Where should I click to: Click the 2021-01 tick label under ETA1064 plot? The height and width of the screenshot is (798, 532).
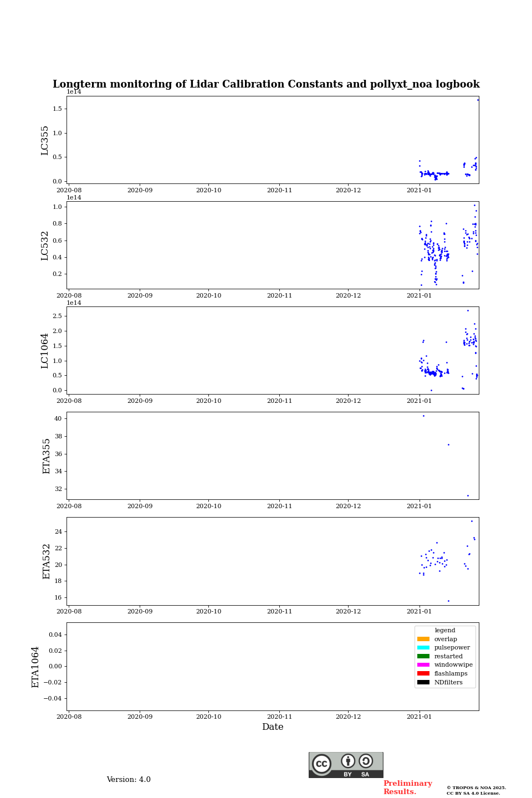coord(419,717)
